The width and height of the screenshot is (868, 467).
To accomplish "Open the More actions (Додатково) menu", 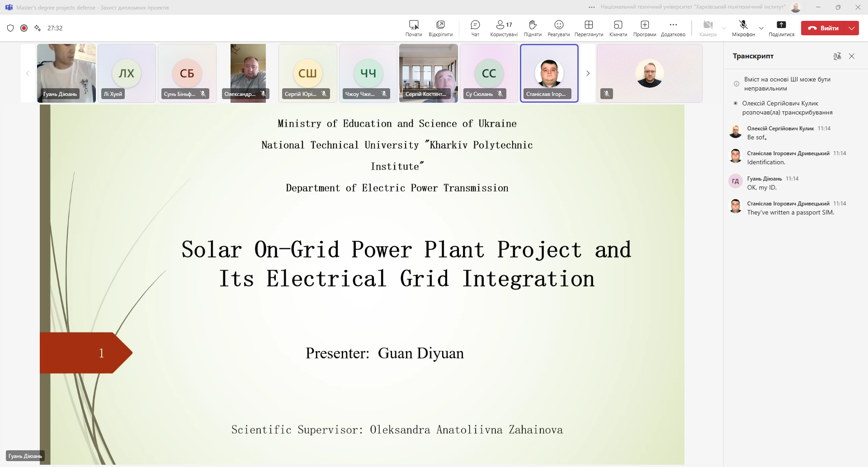I will (673, 28).
